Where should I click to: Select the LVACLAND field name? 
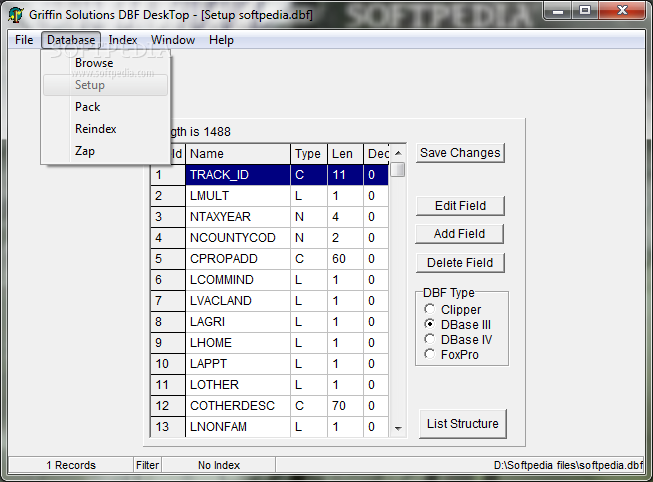[x=238, y=301]
